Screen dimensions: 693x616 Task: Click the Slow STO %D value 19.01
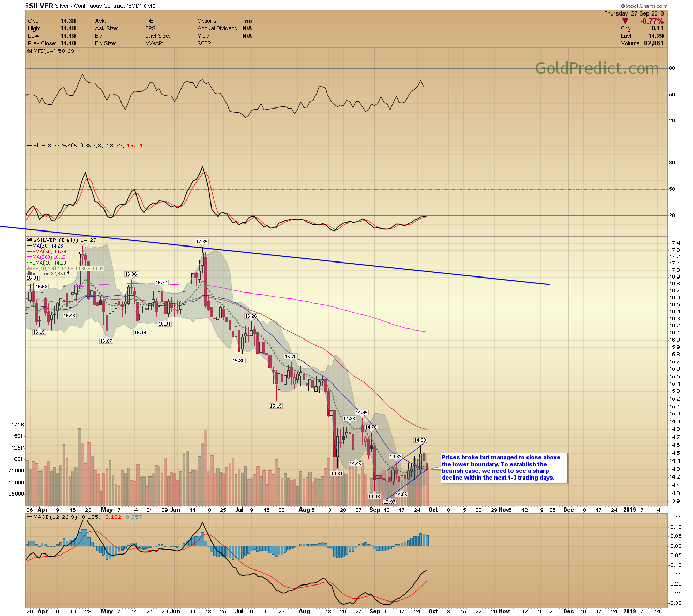pyautogui.click(x=135, y=146)
